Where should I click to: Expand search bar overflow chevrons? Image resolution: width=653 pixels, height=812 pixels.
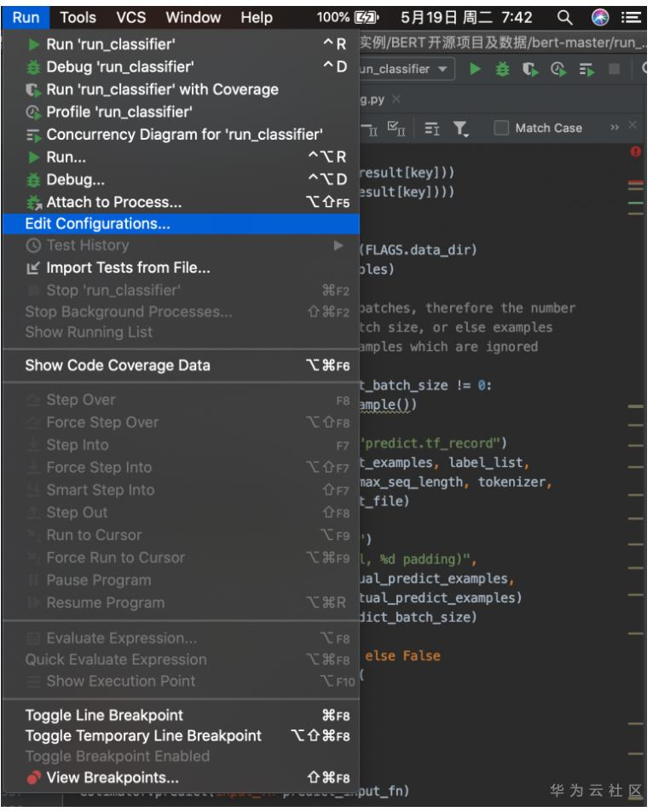tap(613, 128)
